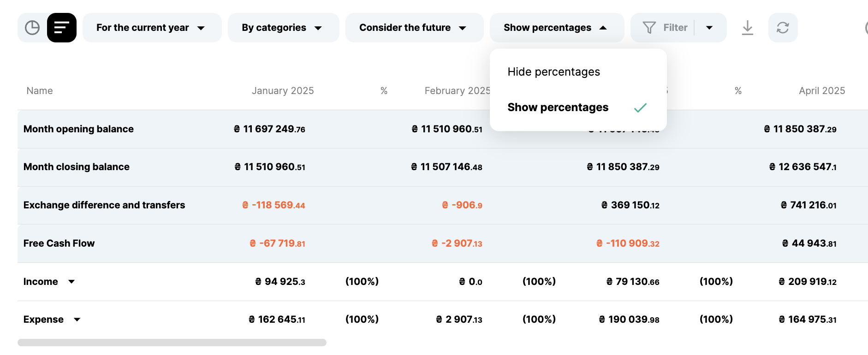Click the green checkmark beside Show percentages
This screenshot has height=355, width=868.
[640, 108]
